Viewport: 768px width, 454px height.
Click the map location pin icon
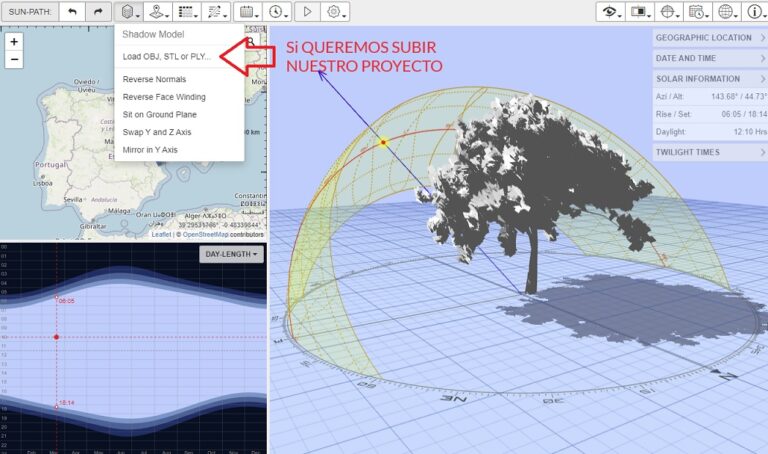click(x=156, y=12)
